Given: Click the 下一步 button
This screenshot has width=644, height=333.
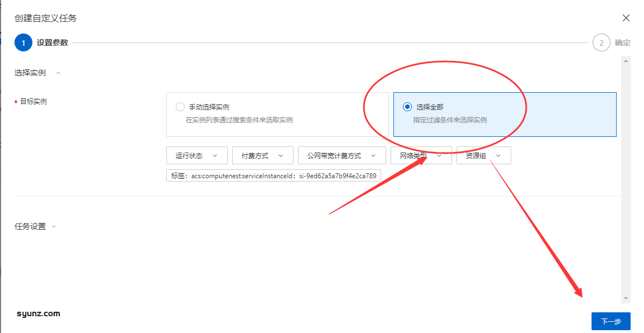Looking at the screenshot, I should [x=611, y=321].
